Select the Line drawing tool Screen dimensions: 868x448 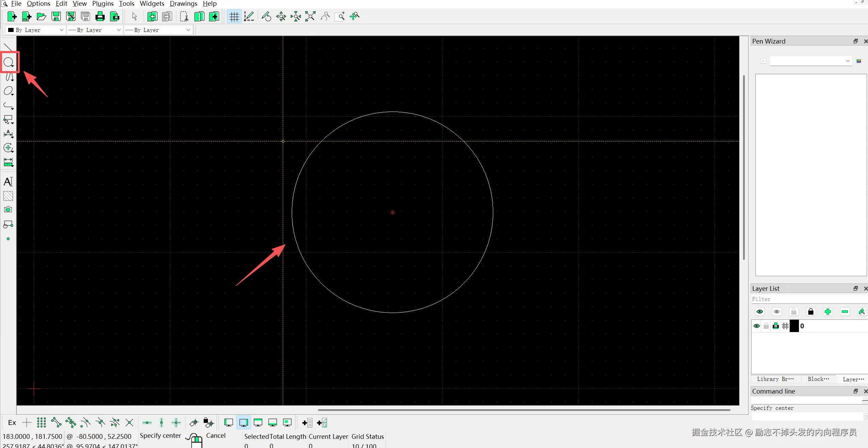coord(8,47)
